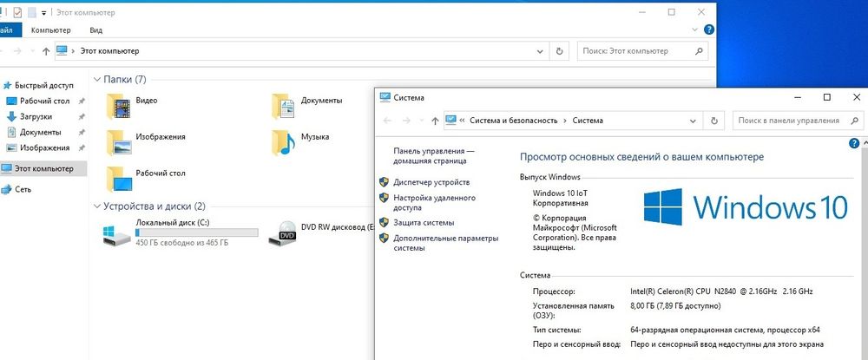Open Дополнительные параметры системы link

tap(445, 243)
